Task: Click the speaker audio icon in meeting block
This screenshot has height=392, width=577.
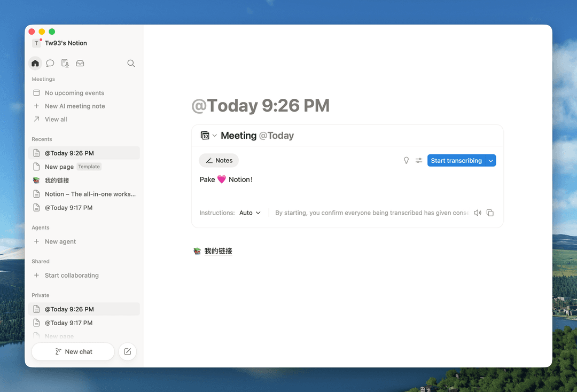Action: pyautogui.click(x=477, y=213)
